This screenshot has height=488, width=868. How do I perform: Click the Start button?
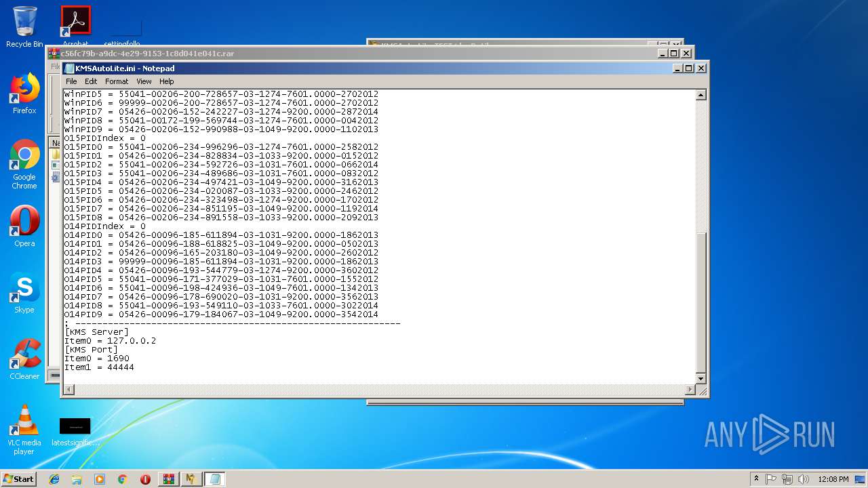(19, 479)
